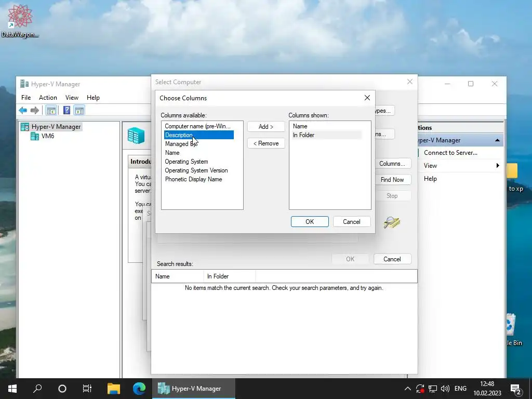Viewport: 532px width, 399px height.
Task: Select Managed By in available columns
Action: [x=199, y=144]
